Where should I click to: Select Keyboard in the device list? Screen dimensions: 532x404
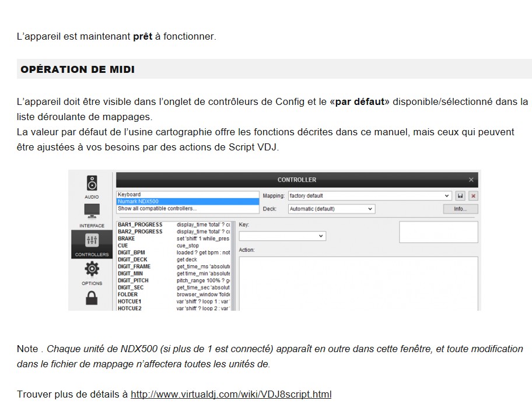188,194
